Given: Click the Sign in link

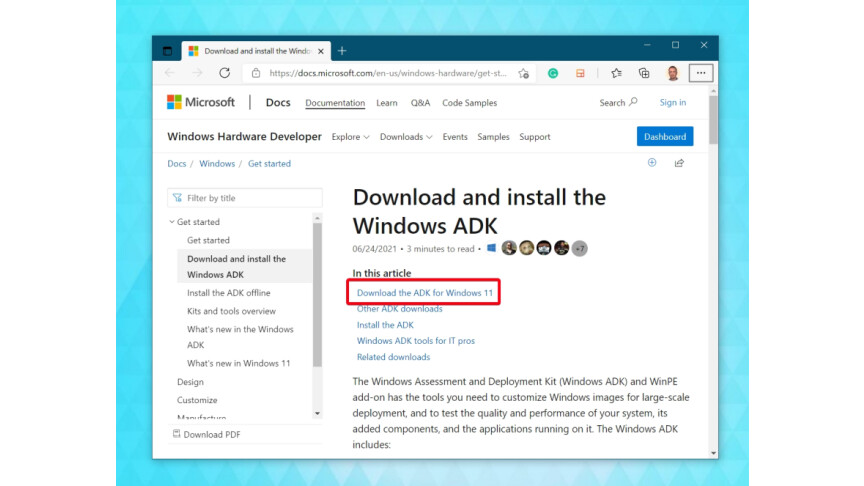Looking at the screenshot, I should 673,102.
